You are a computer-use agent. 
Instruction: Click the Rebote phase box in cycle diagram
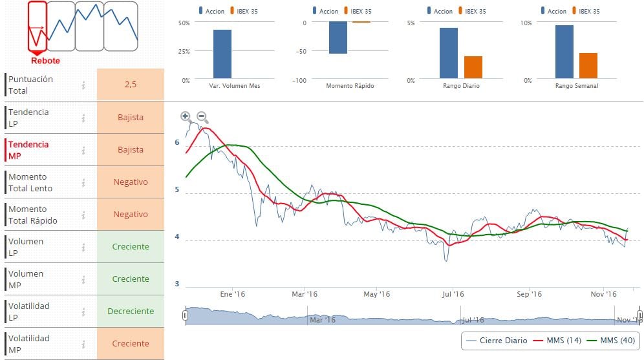click(38, 27)
